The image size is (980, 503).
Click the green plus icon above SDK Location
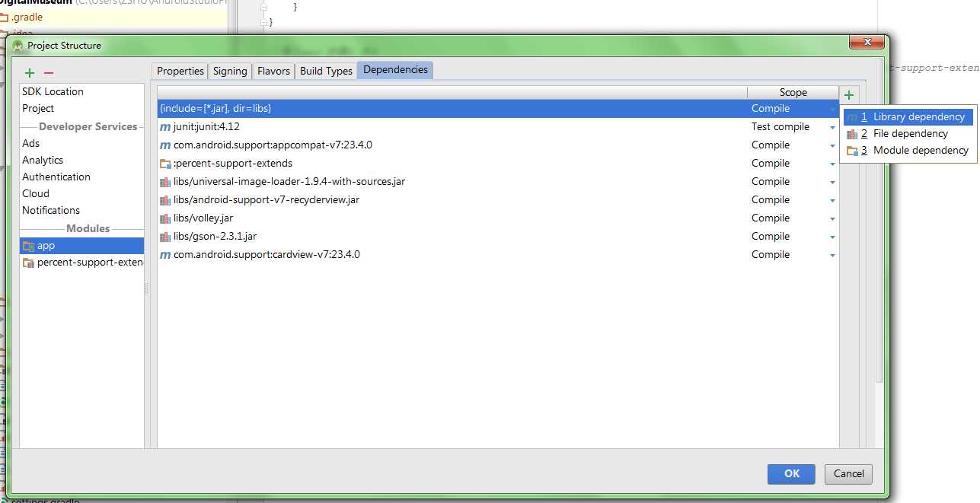[30, 73]
